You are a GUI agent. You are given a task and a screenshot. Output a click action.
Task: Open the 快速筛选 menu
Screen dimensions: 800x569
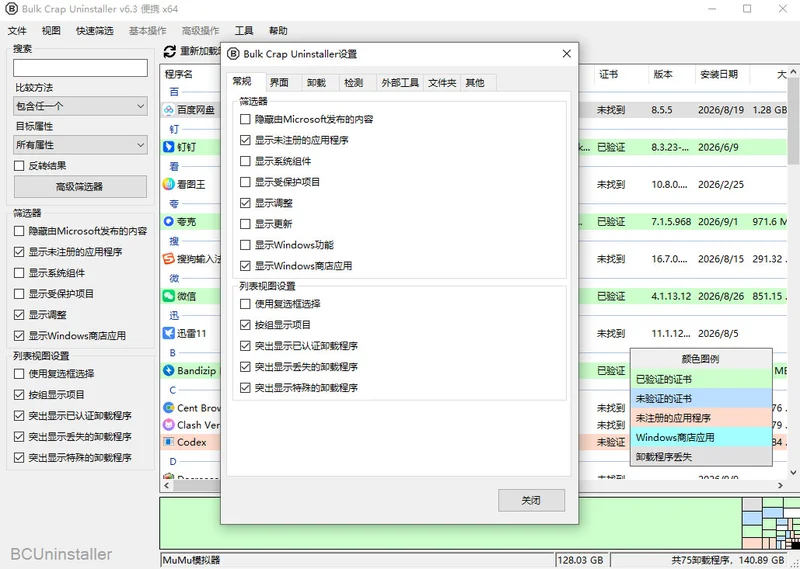pos(94,31)
